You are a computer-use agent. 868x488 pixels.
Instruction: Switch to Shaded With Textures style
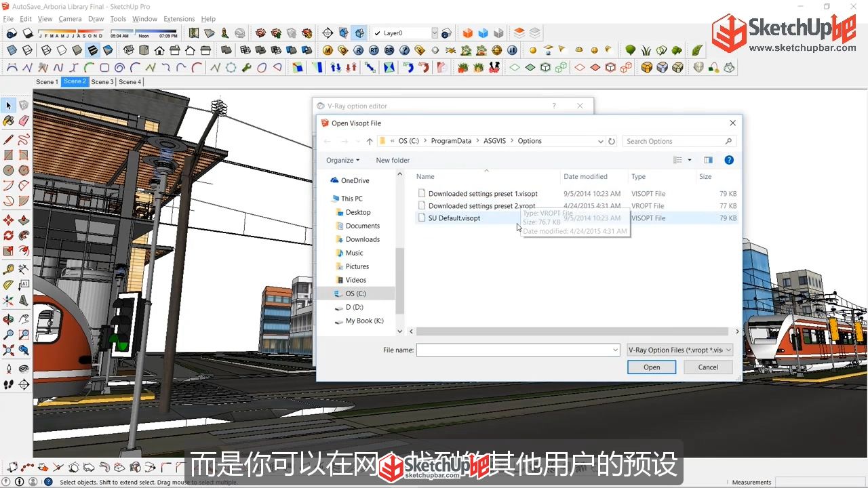[x=92, y=50]
